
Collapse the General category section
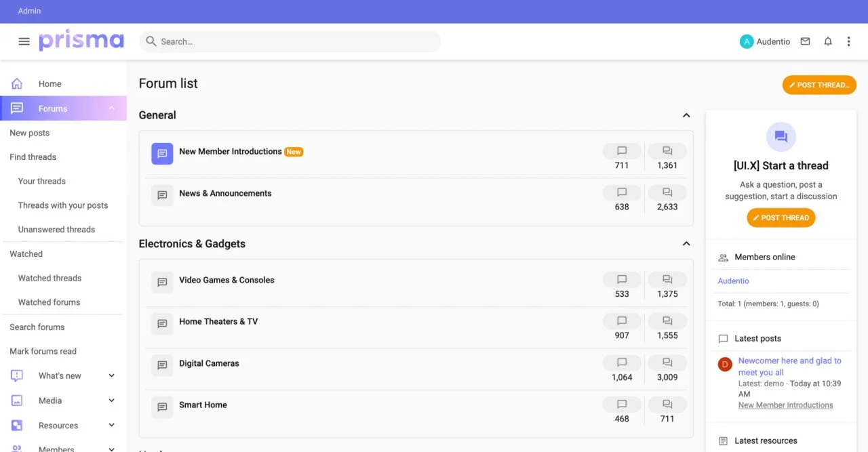point(686,115)
